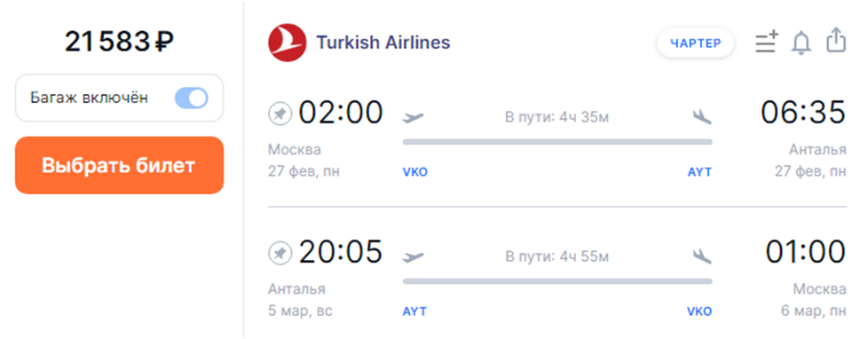Add ticket to comparison list icon
This screenshot has width=868, height=339.
click(767, 43)
